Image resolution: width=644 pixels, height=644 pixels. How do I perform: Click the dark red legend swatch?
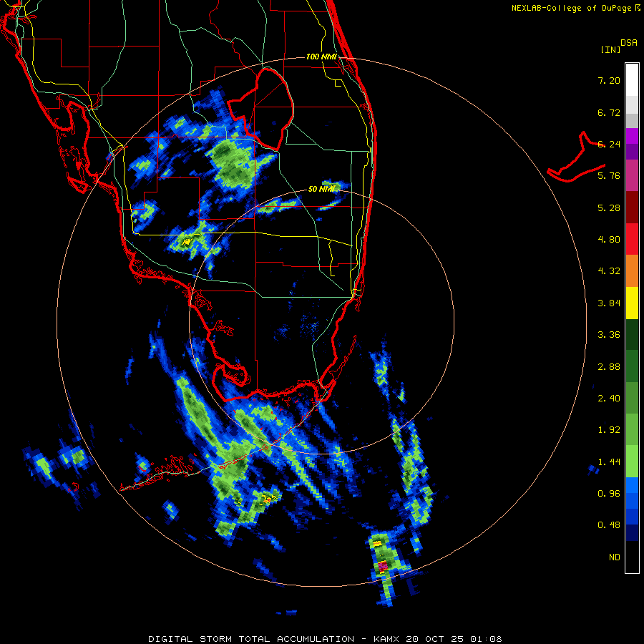pos(632,208)
